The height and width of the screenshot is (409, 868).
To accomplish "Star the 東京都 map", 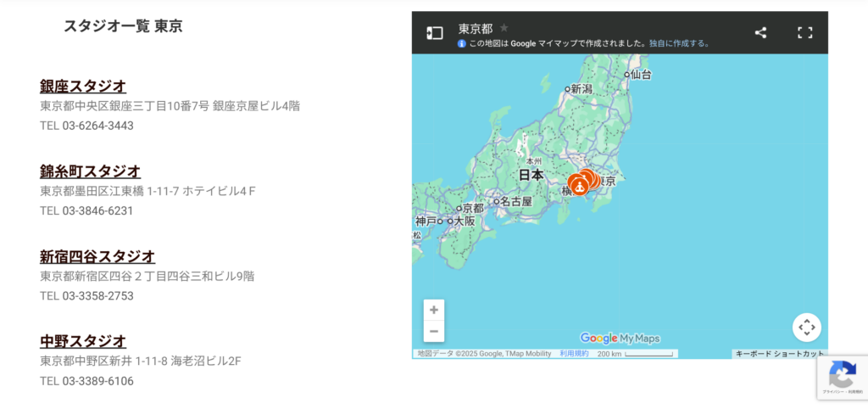I will point(504,28).
